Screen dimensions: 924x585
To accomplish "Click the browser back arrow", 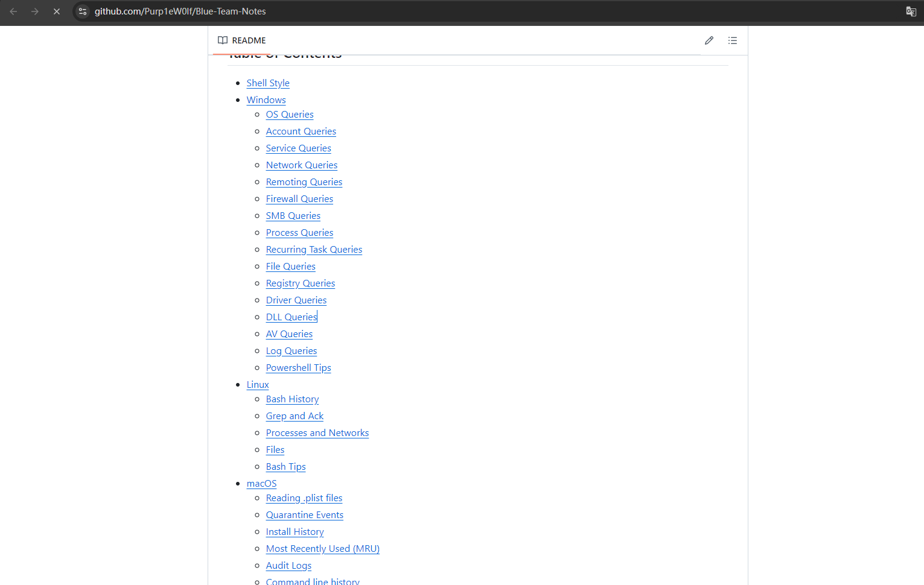I will (13, 11).
